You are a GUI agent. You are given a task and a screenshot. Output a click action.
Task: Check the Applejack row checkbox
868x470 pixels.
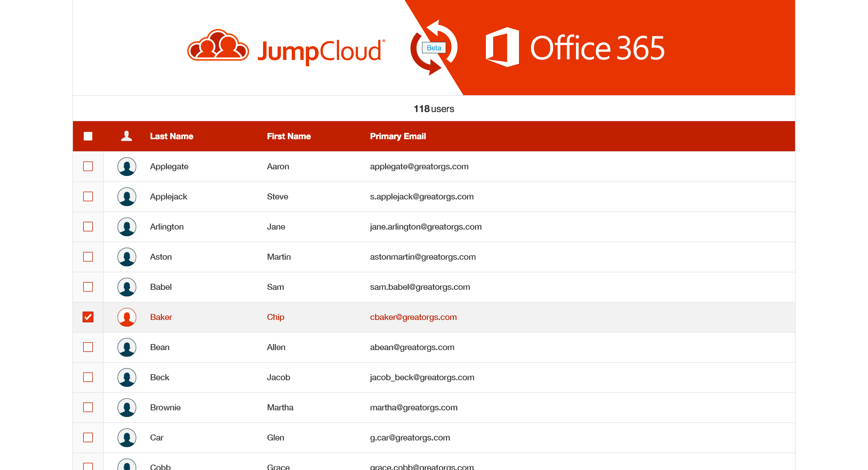(x=88, y=196)
